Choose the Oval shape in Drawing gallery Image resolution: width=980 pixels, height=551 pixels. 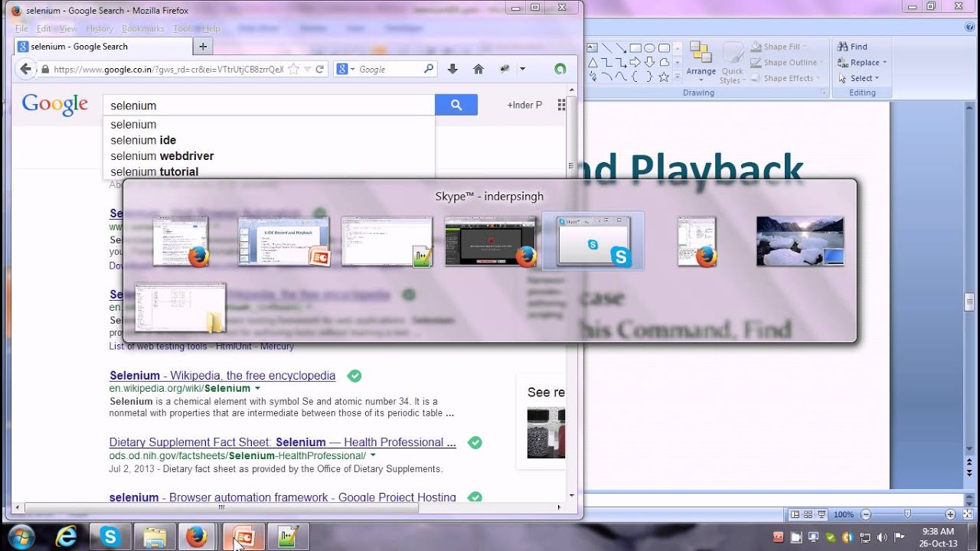coord(649,47)
